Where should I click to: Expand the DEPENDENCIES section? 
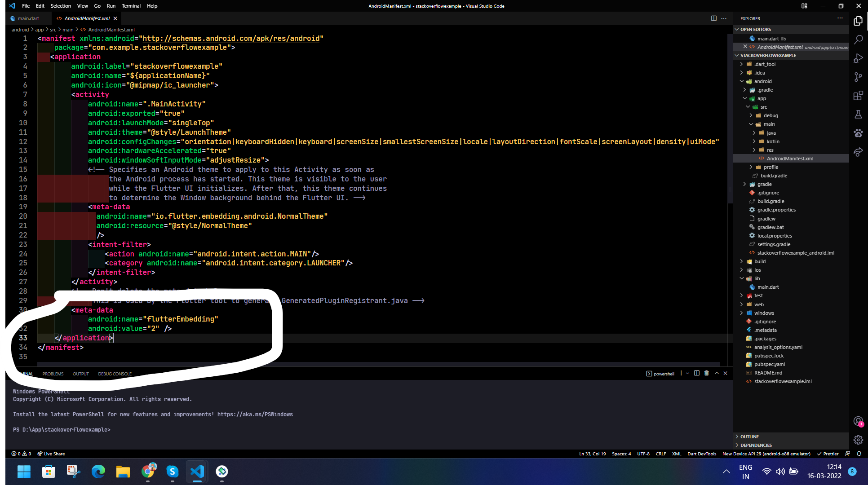click(791, 445)
